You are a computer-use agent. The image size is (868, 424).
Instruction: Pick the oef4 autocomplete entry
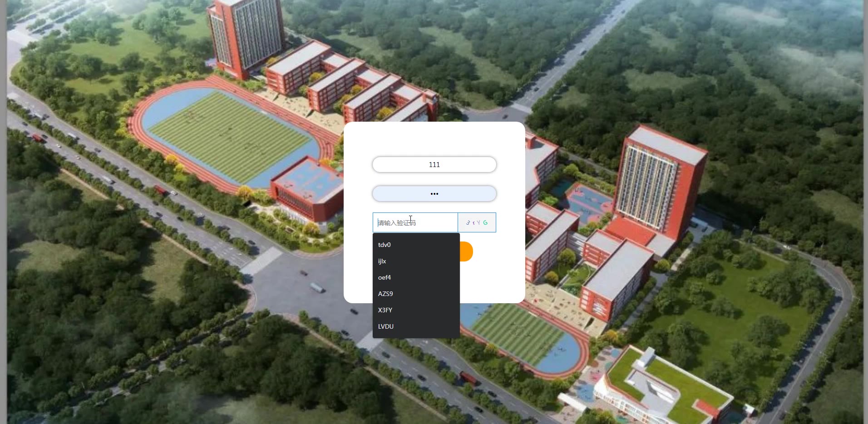(x=416, y=277)
